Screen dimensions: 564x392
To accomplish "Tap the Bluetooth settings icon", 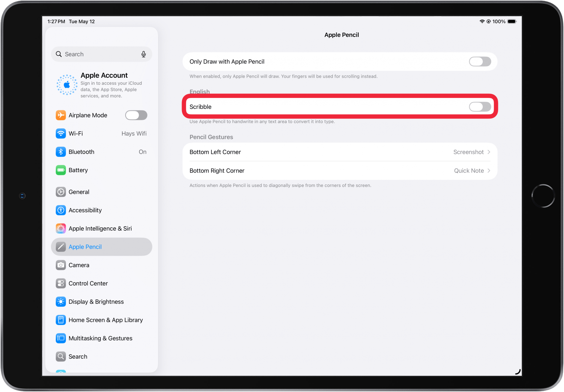I will coord(61,152).
